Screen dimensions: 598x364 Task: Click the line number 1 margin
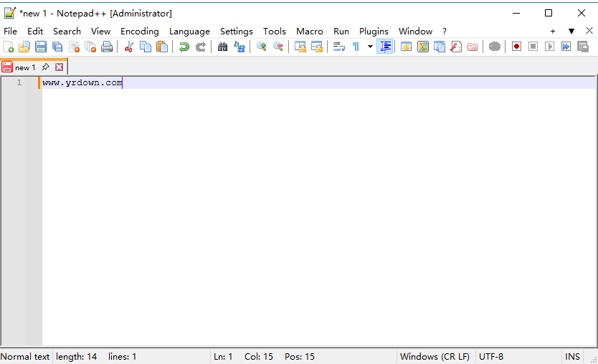point(19,82)
